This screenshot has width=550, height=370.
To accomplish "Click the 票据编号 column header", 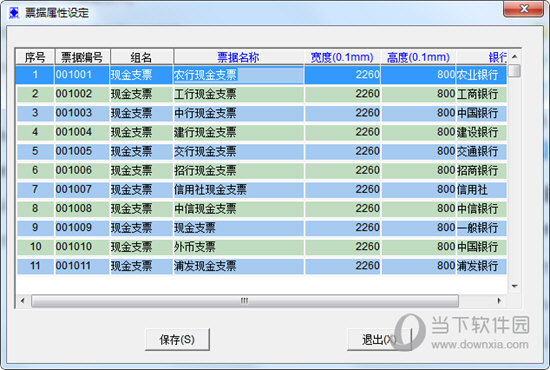I will click(x=82, y=57).
